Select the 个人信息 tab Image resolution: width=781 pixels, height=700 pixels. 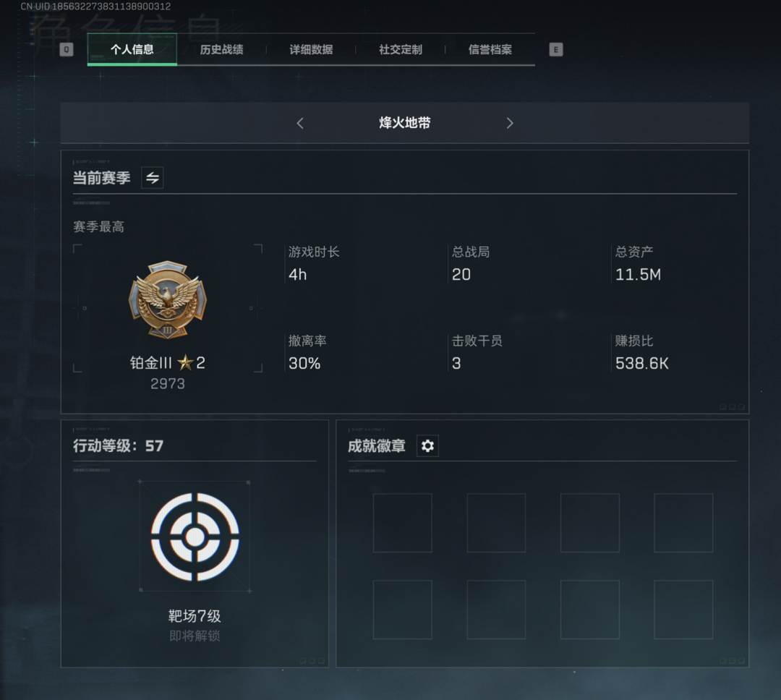point(132,49)
